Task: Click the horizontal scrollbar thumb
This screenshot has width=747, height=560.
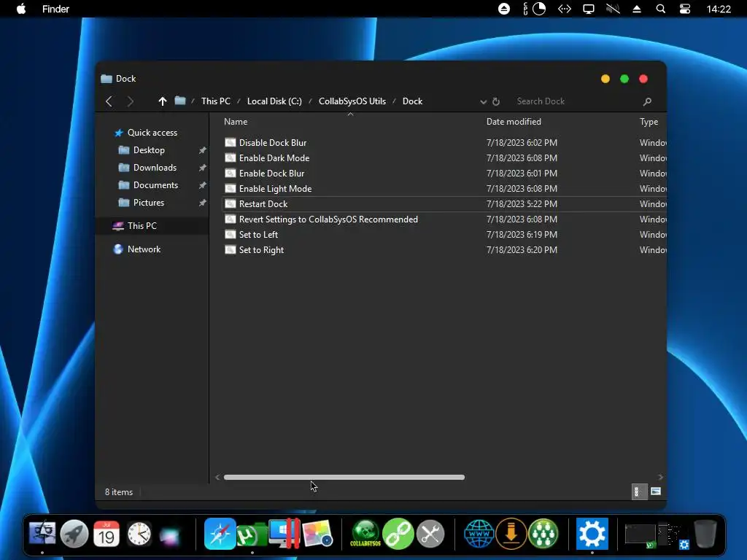Action: 344,477
